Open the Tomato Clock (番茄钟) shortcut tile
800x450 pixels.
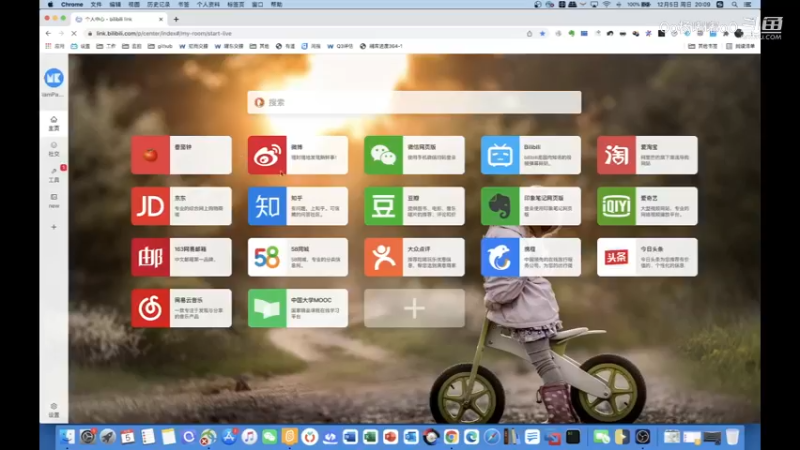click(x=181, y=155)
